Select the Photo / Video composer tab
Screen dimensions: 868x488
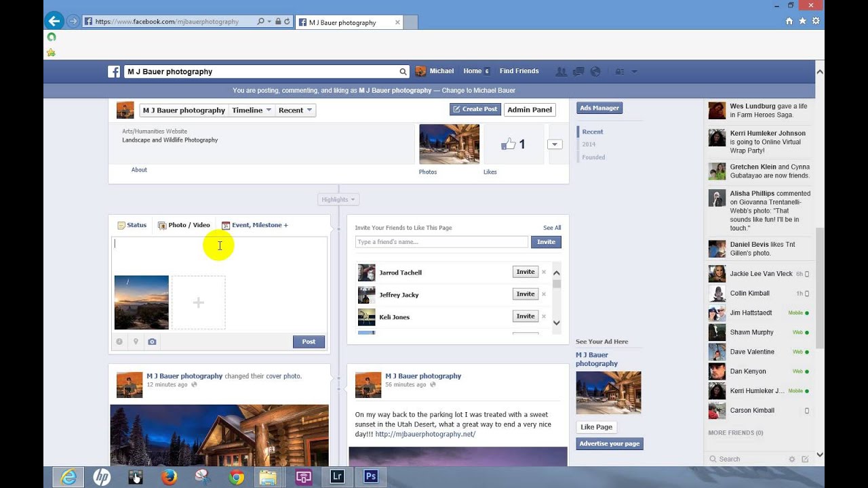pyautogui.click(x=184, y=225)
